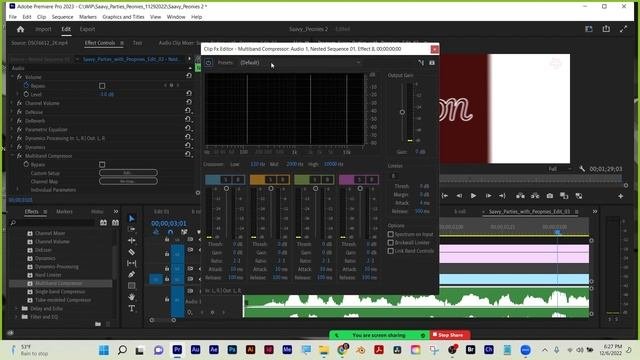Select the Track Select Forward tool
Viewport: 640px width, 360px height.
click(131, 229)
